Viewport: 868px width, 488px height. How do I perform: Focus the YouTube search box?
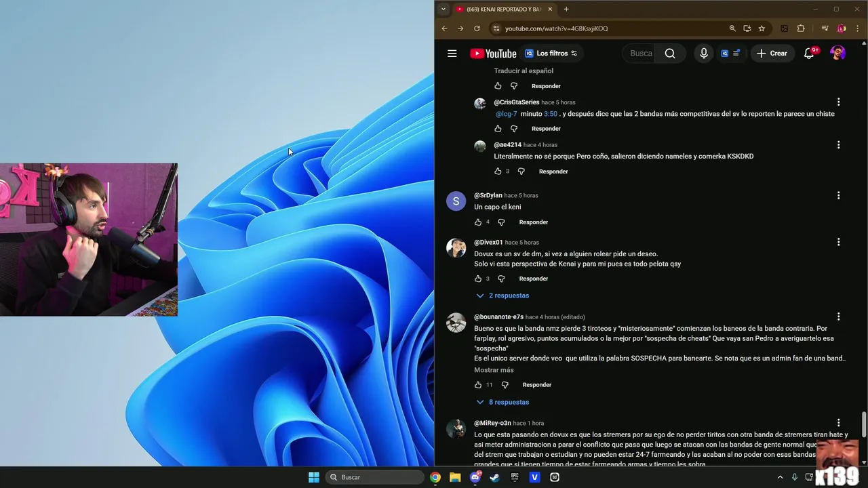coord(639,54)
